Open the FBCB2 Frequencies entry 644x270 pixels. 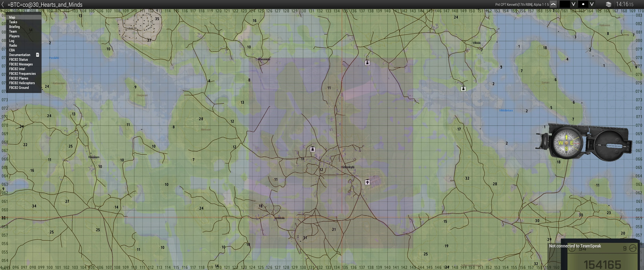click(22, 74)
